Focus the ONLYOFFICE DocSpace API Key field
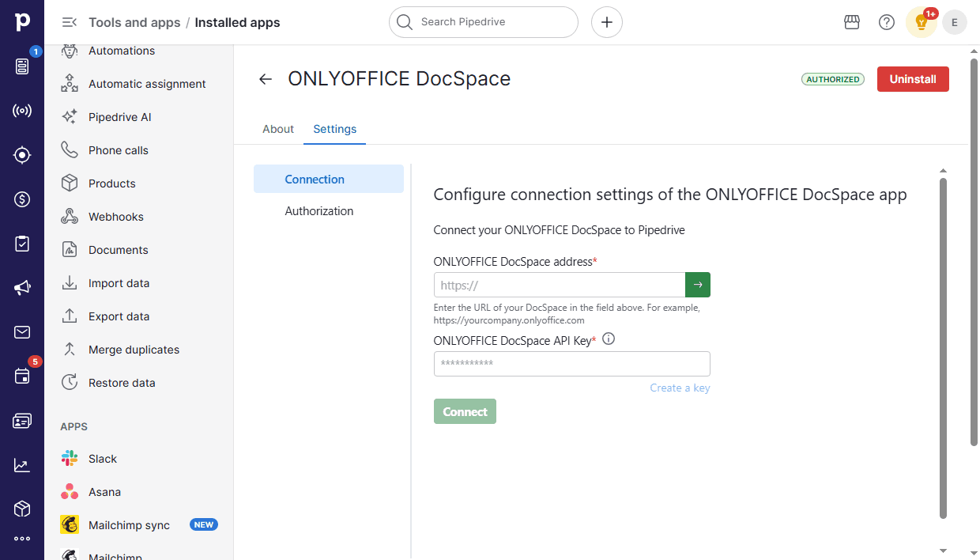 (572, 364)
